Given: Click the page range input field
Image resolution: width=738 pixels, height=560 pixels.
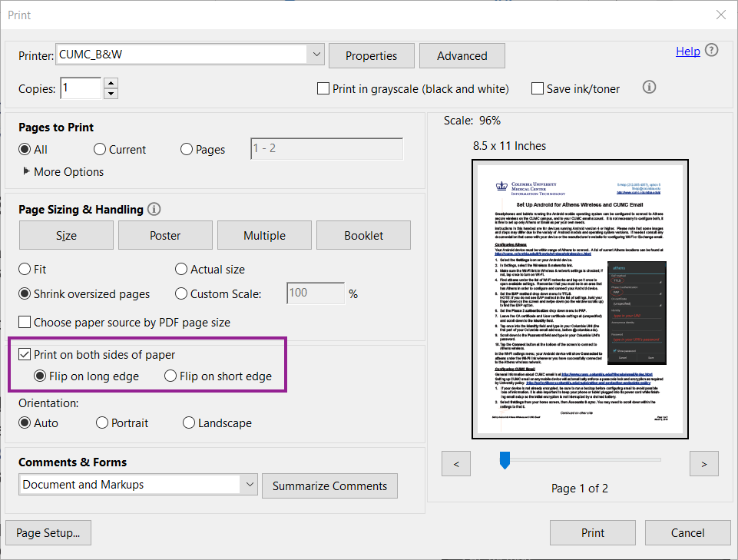Looking at the screenshot, I should pos(326,148).
